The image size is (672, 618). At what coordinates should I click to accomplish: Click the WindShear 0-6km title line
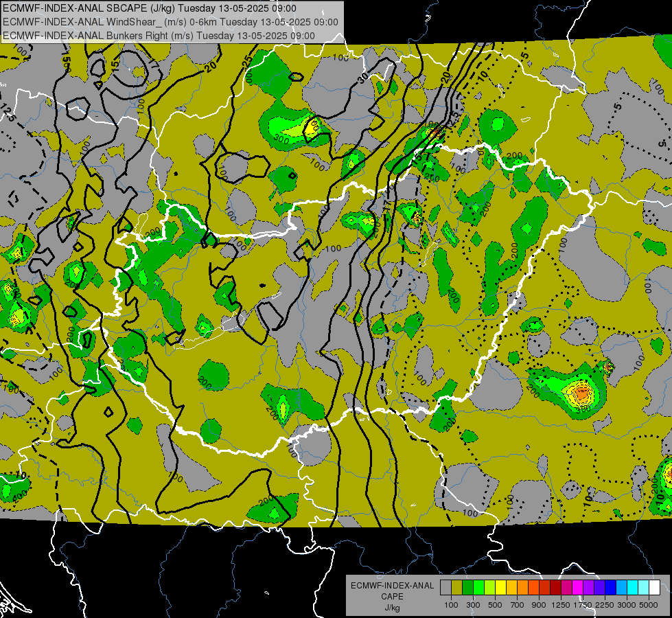170,22
